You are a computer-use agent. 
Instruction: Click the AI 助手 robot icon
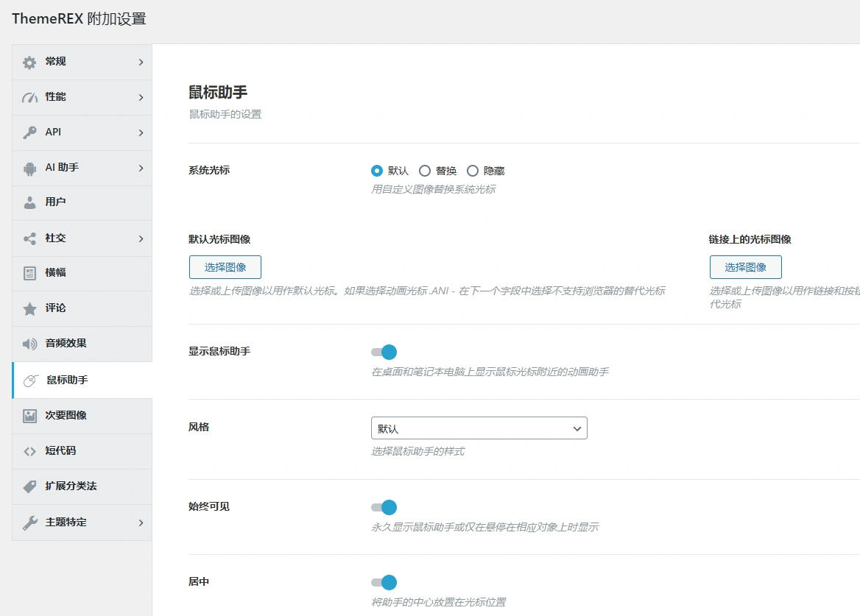29,168
